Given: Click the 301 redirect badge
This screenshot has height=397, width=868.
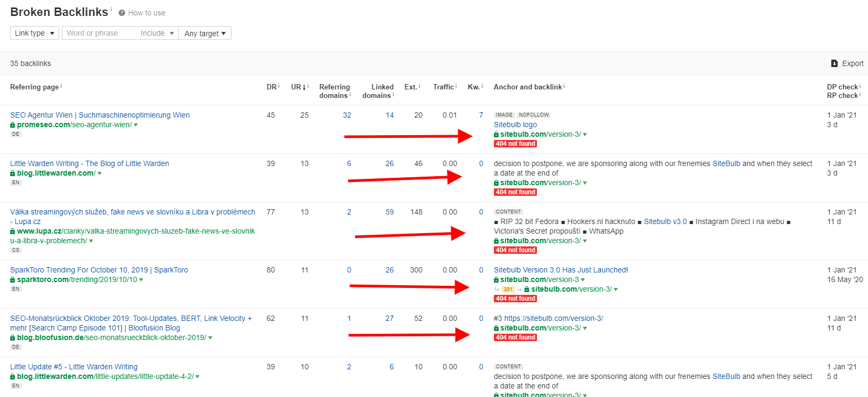Looking at the screenshot, I should click(508, 290).
